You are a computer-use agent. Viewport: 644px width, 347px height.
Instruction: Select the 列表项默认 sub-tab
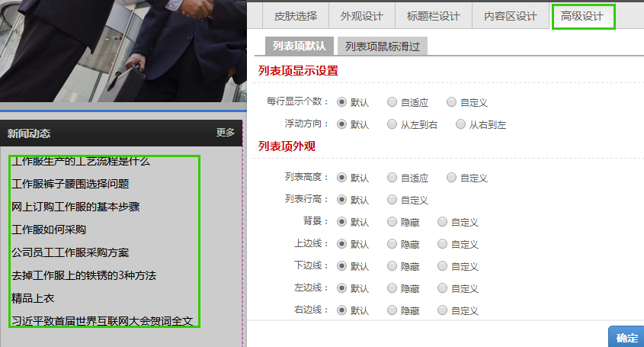(x=299, y=47)
